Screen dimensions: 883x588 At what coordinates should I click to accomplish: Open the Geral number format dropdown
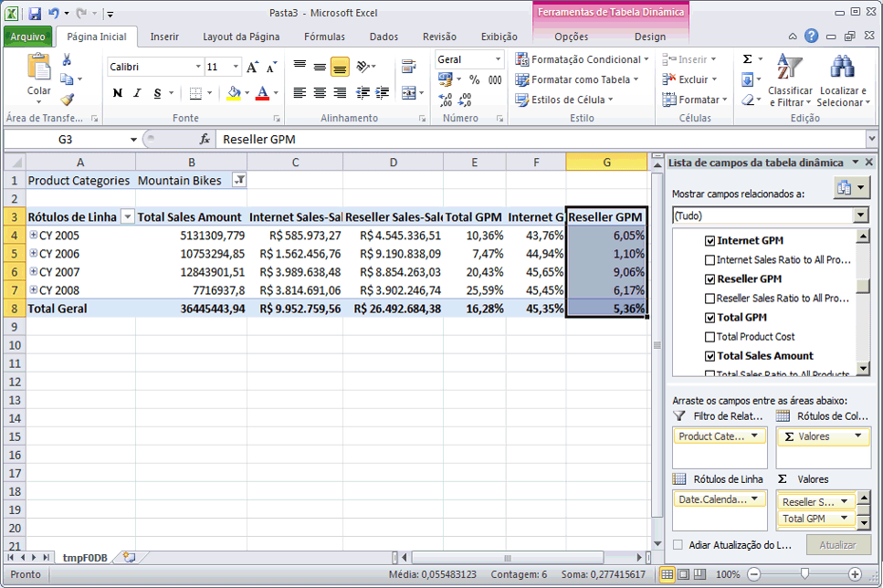499,59
